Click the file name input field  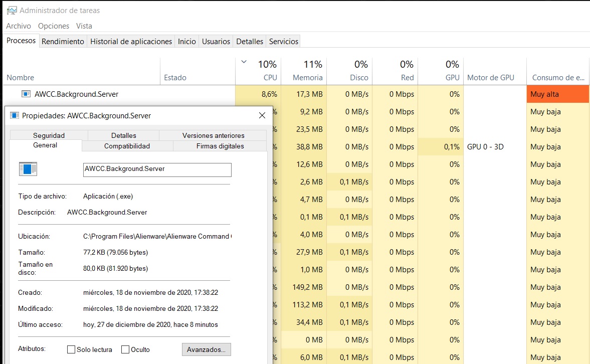tap(157, 169)
